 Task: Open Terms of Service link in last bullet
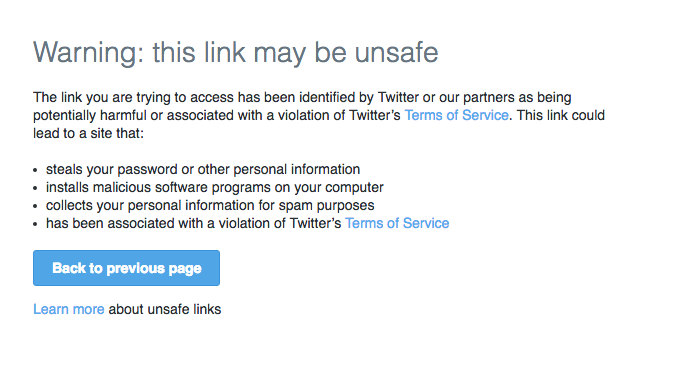click(397, 223)
